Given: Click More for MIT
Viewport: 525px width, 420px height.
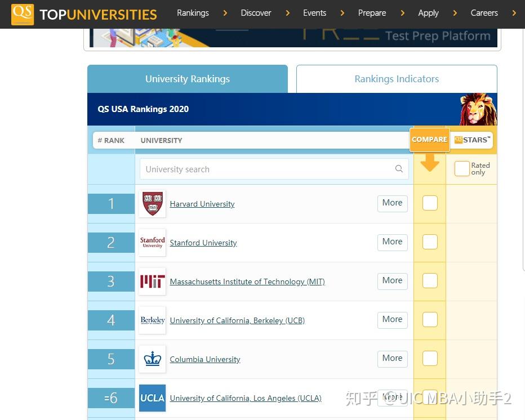Looking at the screenshot, I should (x=393, y=281).
